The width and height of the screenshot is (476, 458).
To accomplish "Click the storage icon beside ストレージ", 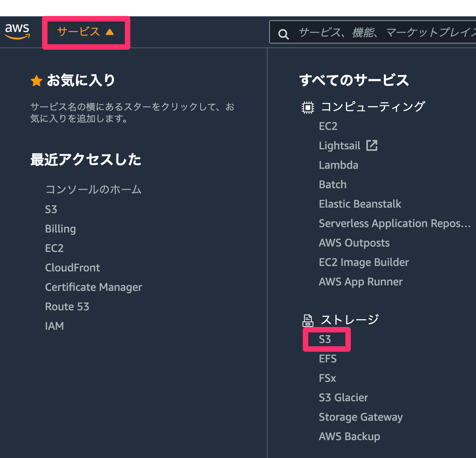I will click(x=308, y=320).
